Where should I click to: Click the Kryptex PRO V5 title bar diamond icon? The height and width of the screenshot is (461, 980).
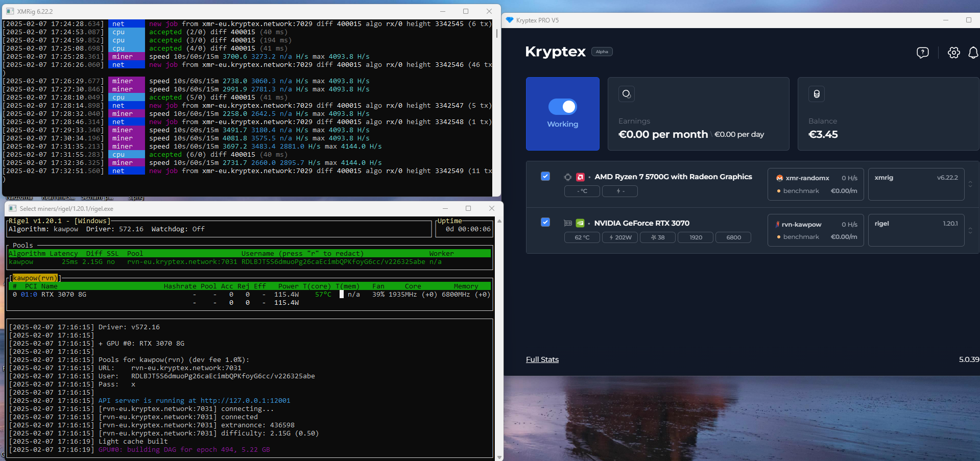509,20
